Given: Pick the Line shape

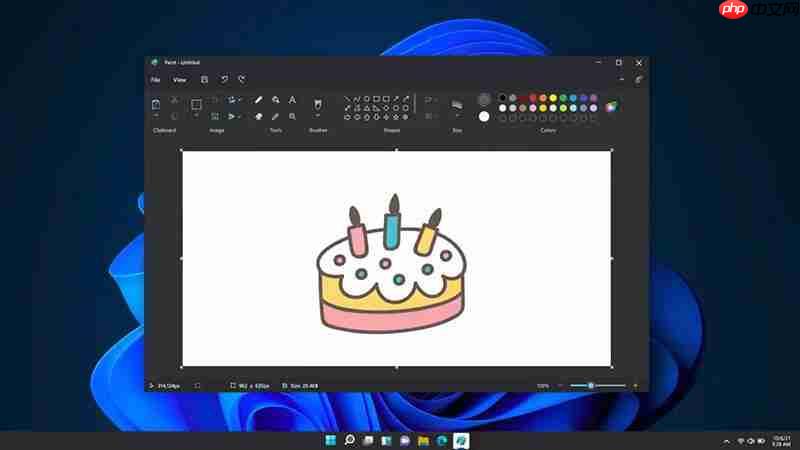Looking at the screenshot, I should click(347, 99).
